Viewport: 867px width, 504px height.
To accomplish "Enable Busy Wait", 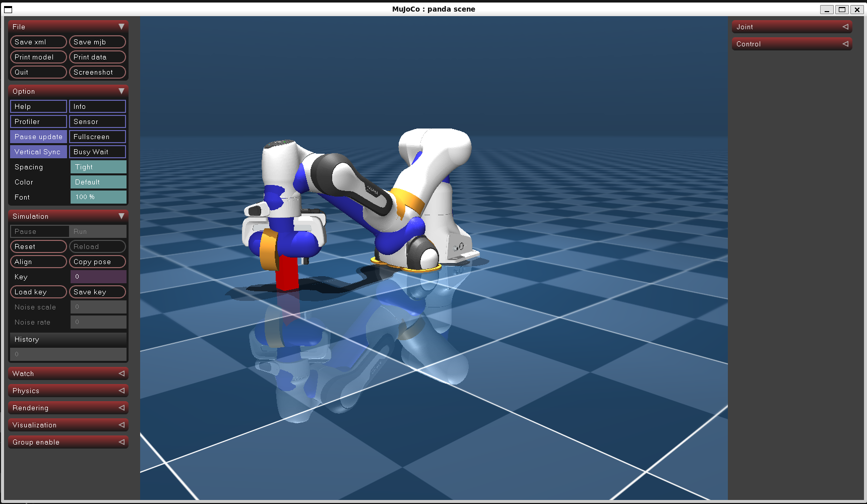I will (97, 152).
